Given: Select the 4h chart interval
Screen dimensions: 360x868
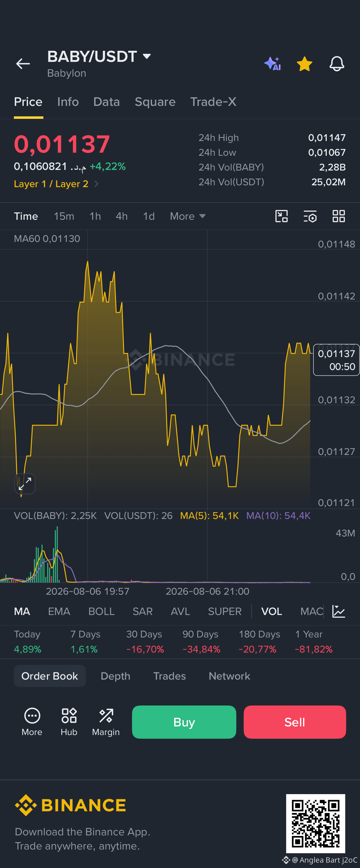Looking at the screenshot, I should tap(122, 216).
